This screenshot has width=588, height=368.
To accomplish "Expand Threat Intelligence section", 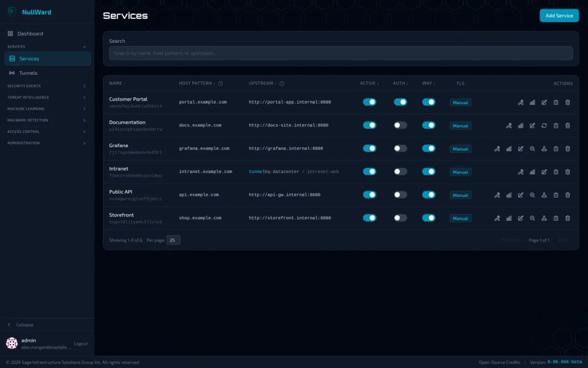I will click(x=47, y=98).
